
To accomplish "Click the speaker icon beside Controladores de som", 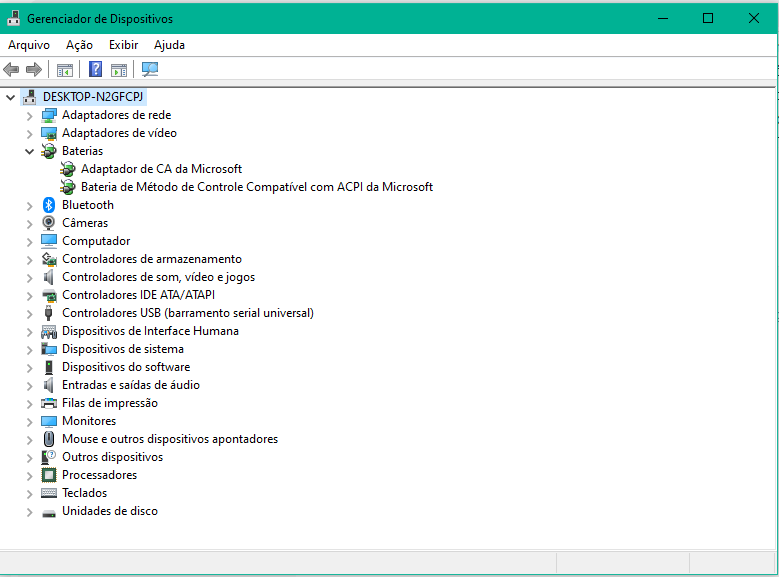I will coord(49,277).
